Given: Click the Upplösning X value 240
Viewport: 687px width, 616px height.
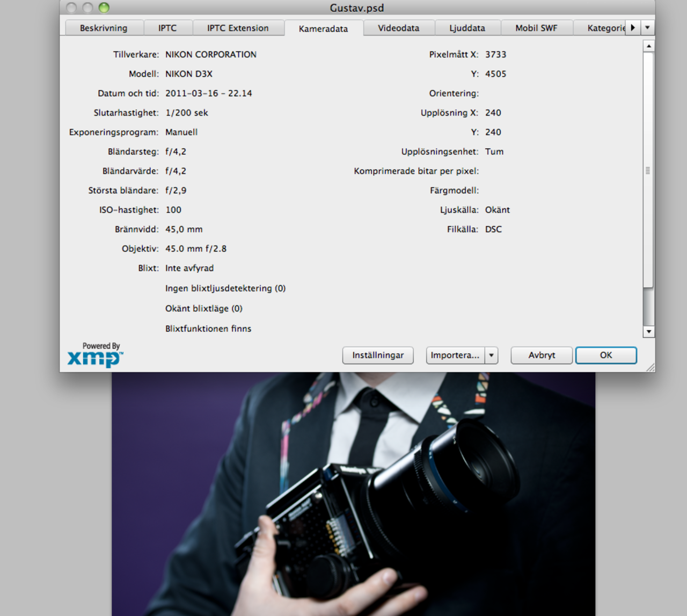Looking at the screenshot, I should [493, 113].
